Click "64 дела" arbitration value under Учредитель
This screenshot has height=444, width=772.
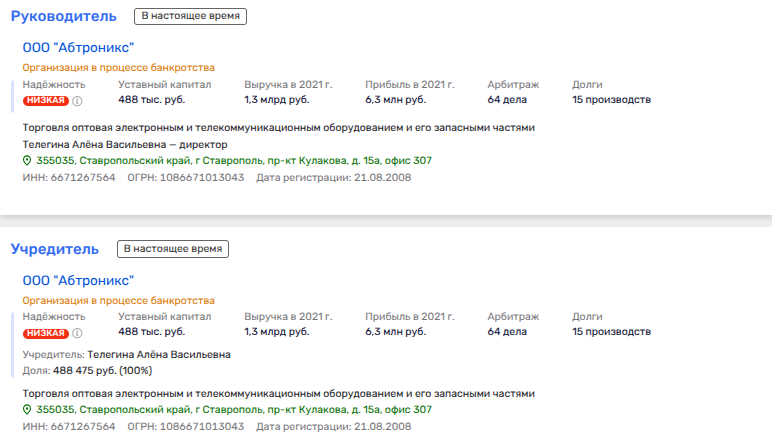tap(507, 332)
